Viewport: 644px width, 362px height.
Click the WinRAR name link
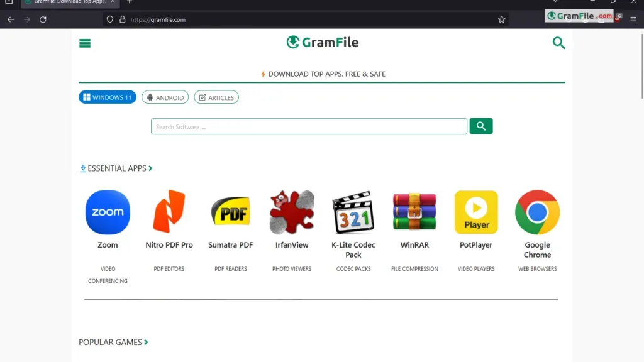click(x=414, y=245)
